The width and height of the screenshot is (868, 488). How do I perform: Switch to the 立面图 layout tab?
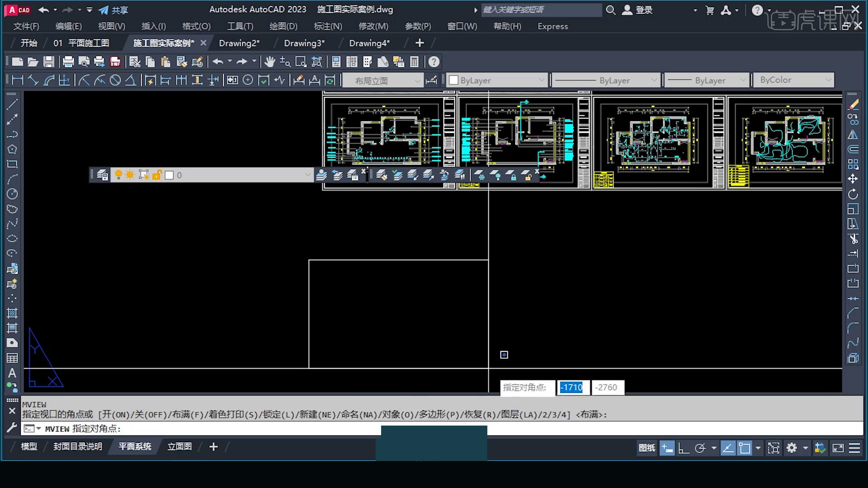point(179,446)
